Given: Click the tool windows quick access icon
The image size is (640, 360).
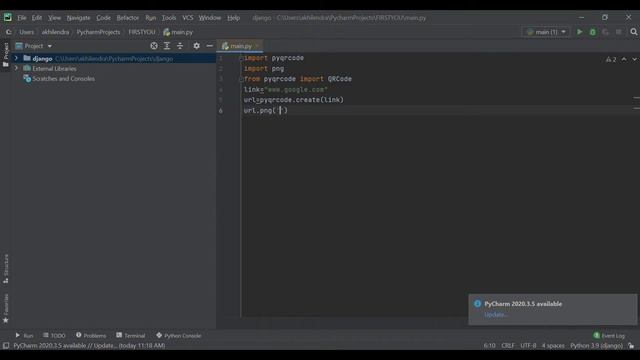Looking at the screenshot, I should (x=6, y=346).
